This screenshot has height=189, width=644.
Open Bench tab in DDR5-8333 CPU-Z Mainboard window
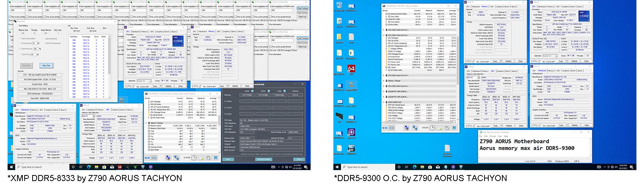point(56,110)
